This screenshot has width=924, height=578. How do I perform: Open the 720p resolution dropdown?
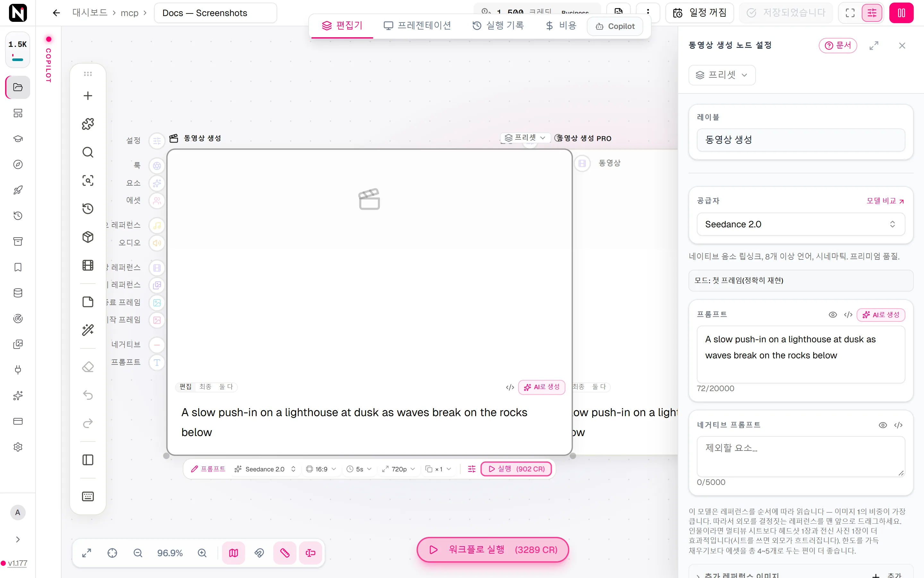point(398,469)
